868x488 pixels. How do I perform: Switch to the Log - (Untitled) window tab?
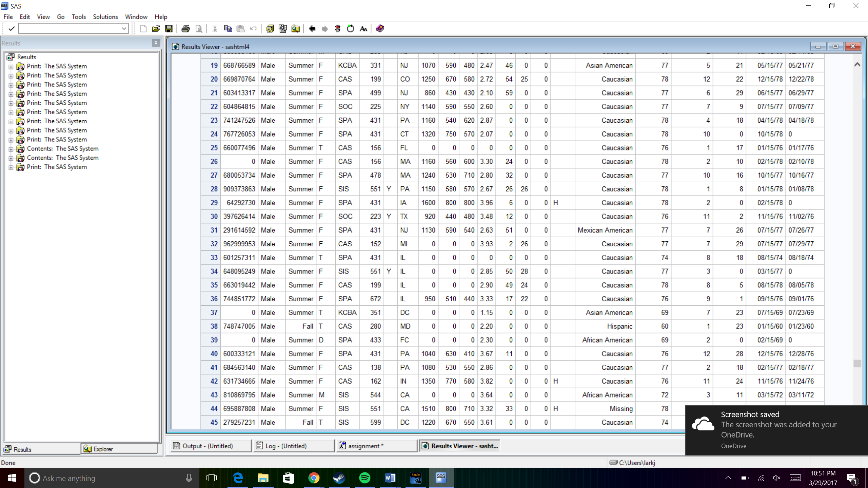tap(293, 446)
